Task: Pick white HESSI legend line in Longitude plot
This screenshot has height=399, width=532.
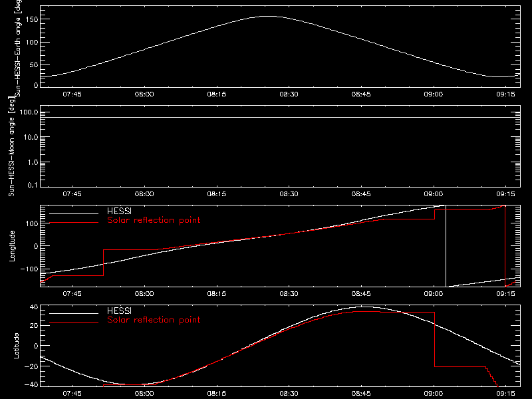Action: point(74,213)
